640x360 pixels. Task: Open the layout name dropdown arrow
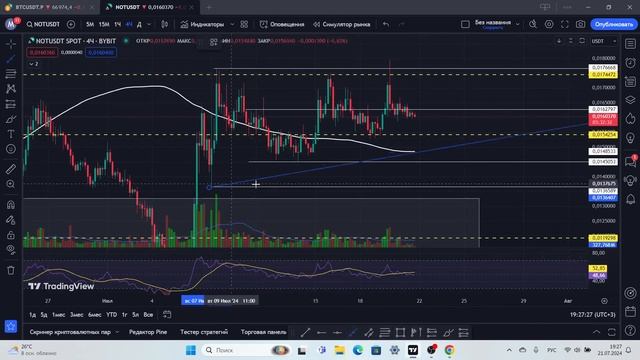(518, 24)
